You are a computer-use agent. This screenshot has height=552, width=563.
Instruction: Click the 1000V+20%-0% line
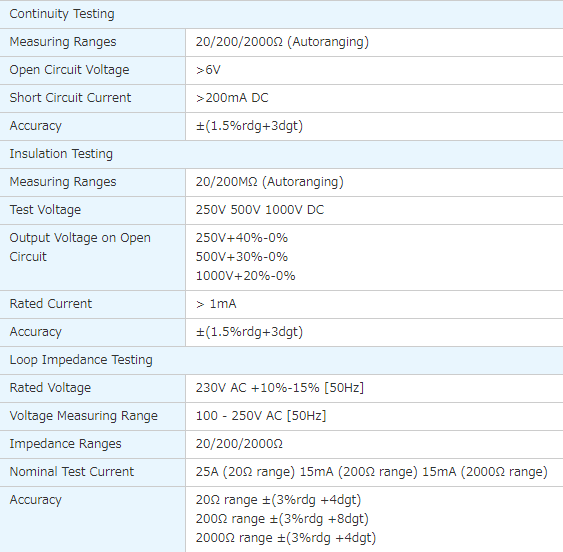pyautogui.click(x=246, y=276)
